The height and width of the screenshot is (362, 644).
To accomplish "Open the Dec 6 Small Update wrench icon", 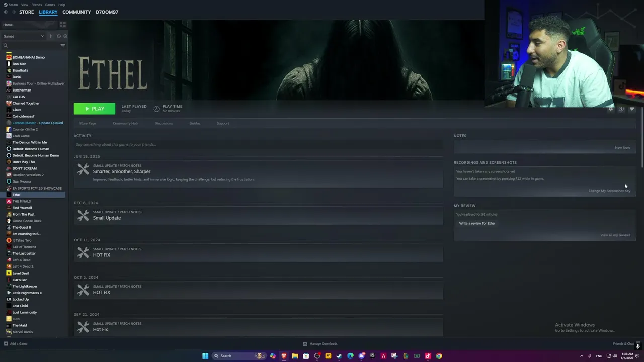I will coord(83,216).
